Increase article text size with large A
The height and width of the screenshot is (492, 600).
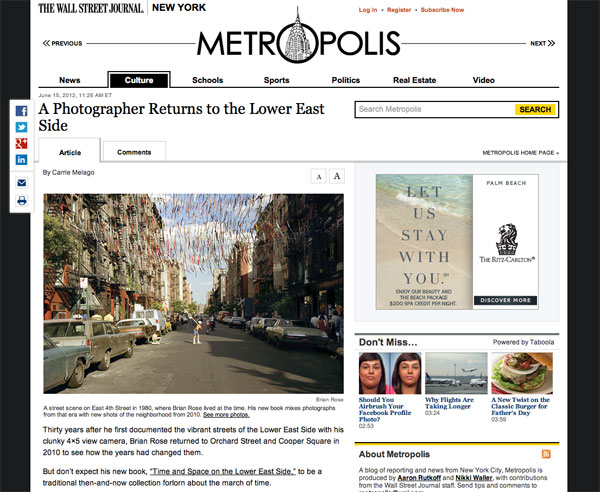[337, 176]
